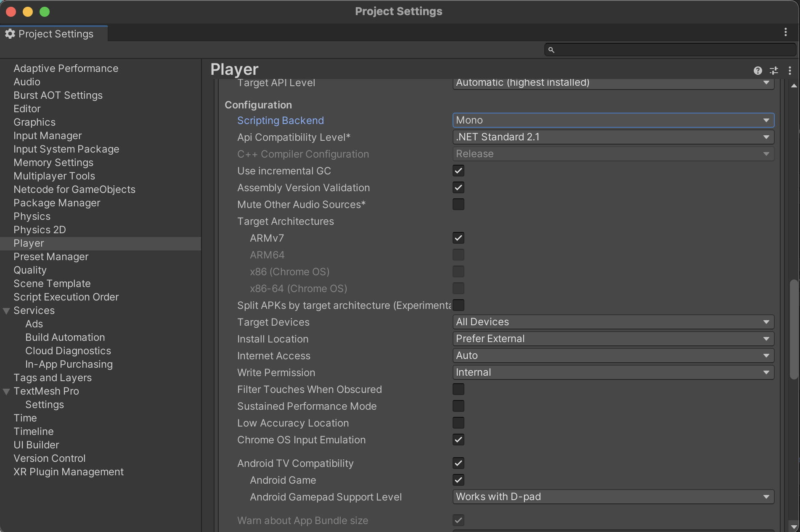Image resolution: width=800 pixels, height=532 pixels.
Task: Select the Graphics settings category
Action: [x=34, y=122]
